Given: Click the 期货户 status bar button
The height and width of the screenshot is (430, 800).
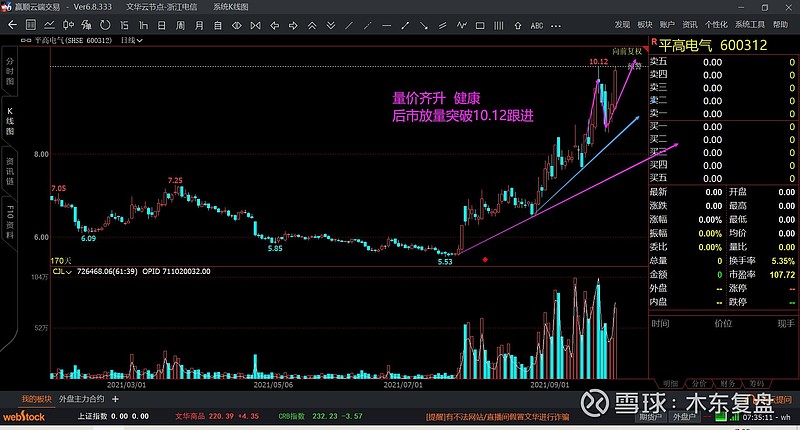Looking at the screenshot, I should pyautogui.click(x=651, y=417).
